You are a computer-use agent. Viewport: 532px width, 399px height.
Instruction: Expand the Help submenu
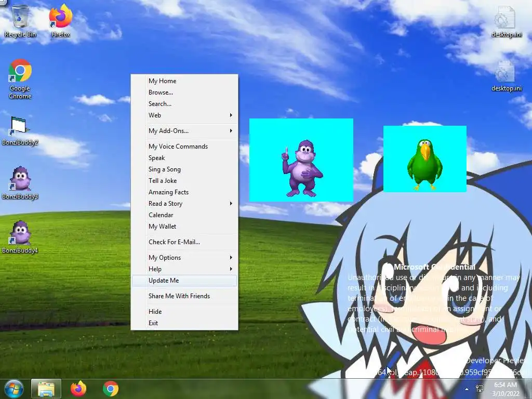184,269
